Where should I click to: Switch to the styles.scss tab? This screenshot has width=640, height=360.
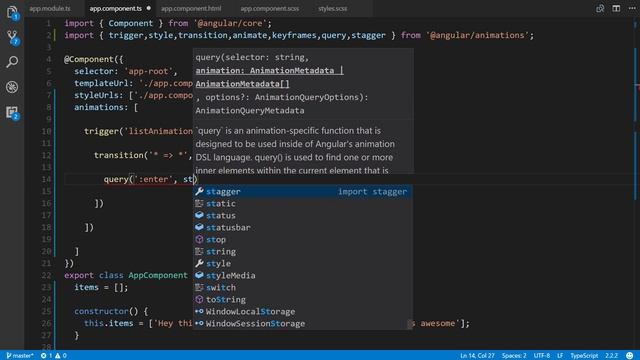tap(333, 8)
